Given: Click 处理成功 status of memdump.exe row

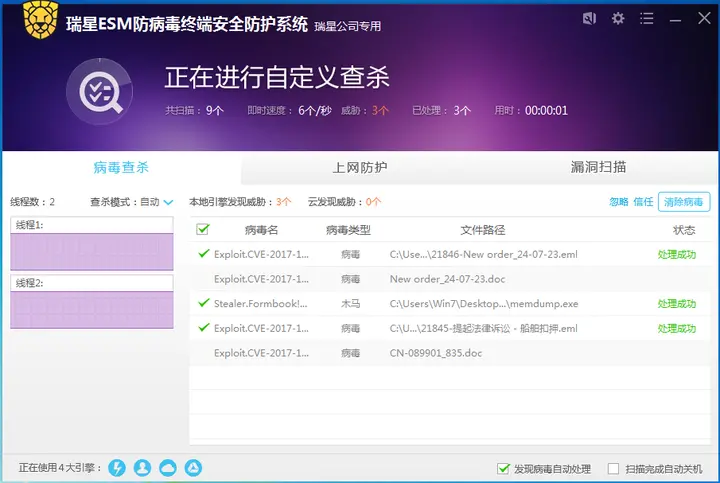Looking at the screenshot, I should (x=677, y=304).
